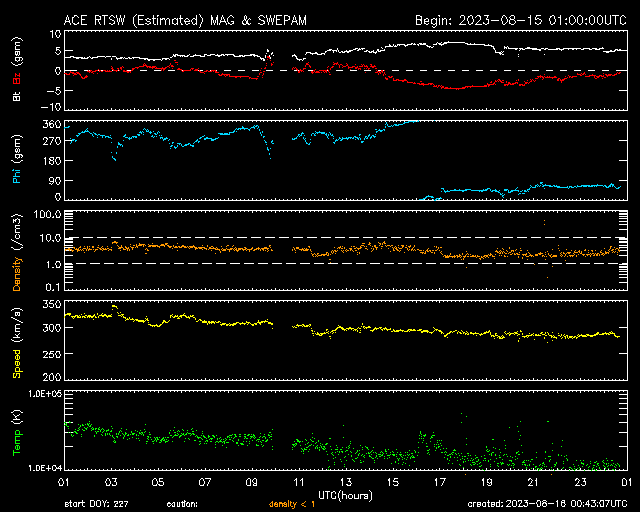Image resolution: width=640 pixels, height=512 pixels.
Task: Click the '250' tick on Speed axis
Action: 52,354
